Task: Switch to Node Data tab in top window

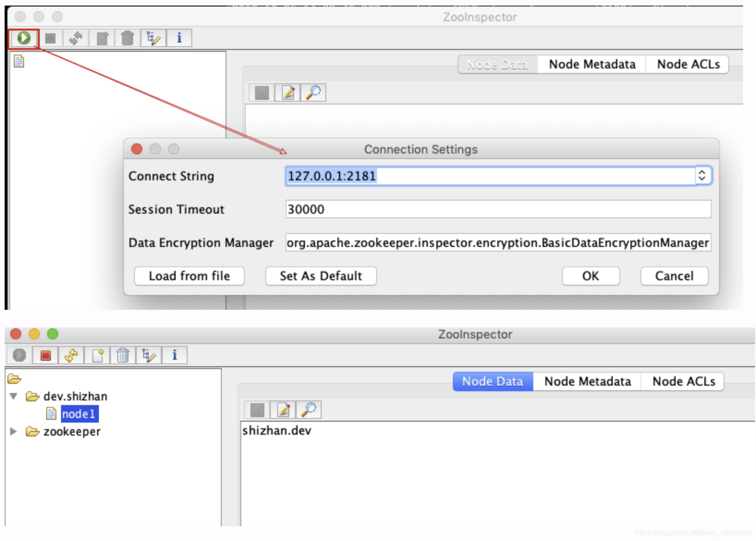Action: pyautogui.click(x=498, y=64)
